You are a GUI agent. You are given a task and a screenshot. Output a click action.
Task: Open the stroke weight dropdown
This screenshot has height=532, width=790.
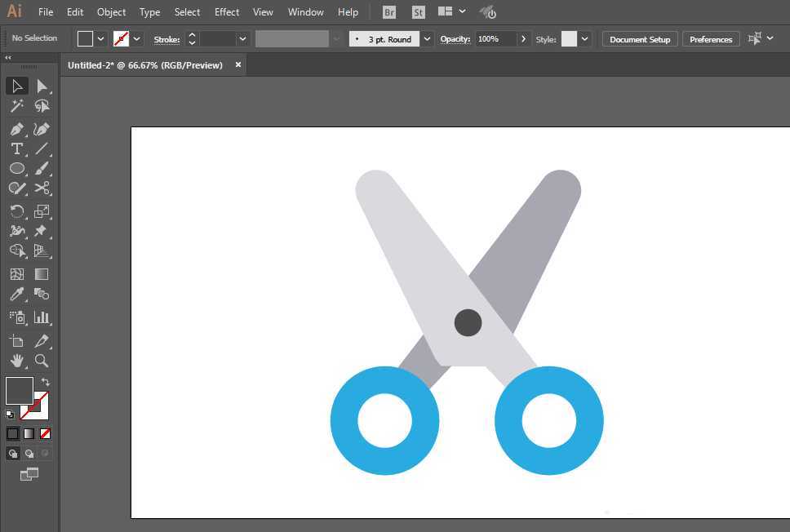tap(242, 39)
